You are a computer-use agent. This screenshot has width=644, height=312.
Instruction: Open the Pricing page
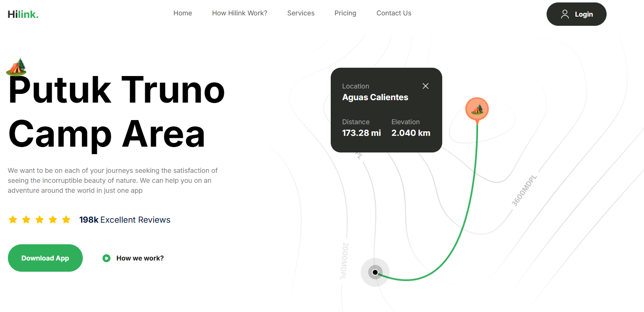345,13
